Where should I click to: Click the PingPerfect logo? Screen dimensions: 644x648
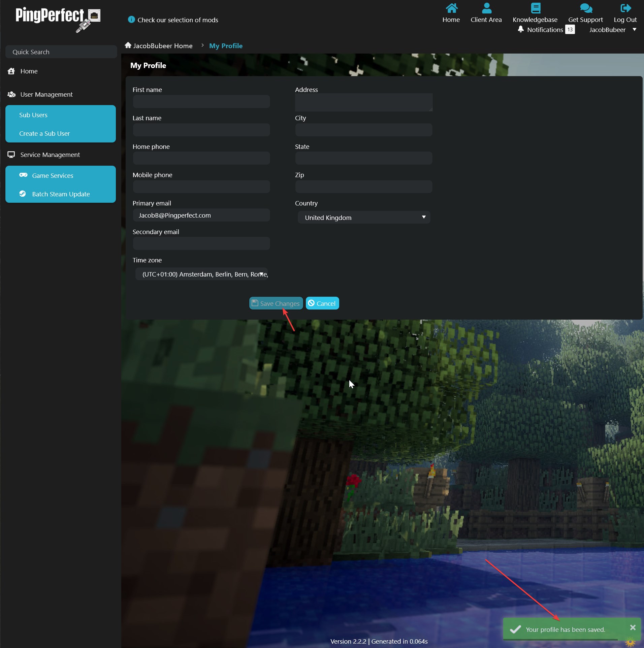pos(58,20)
